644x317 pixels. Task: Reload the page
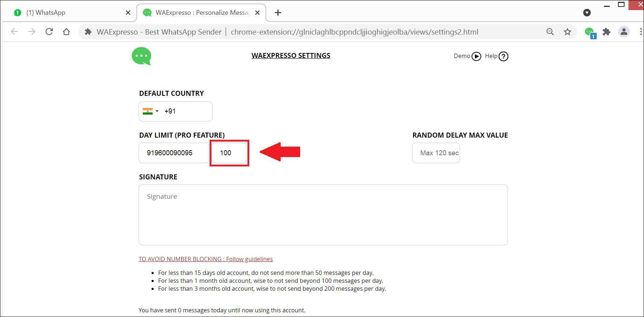click(x=49, y=32)
